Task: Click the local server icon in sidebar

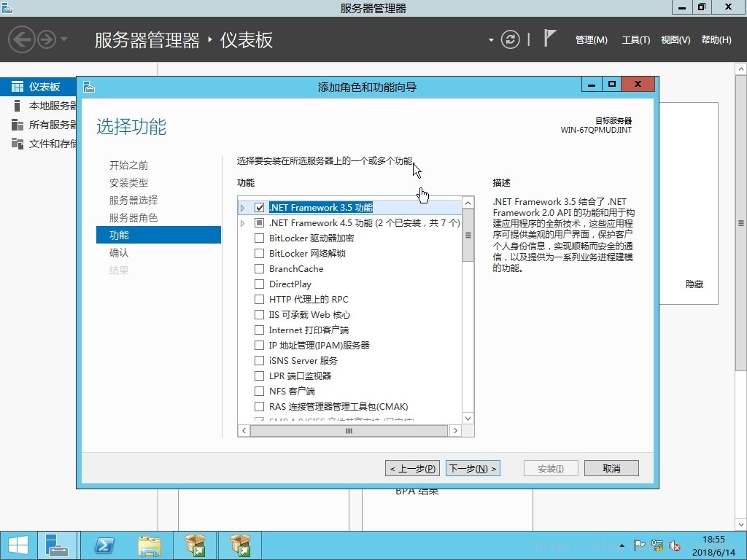Action: [x=18, y=106]
